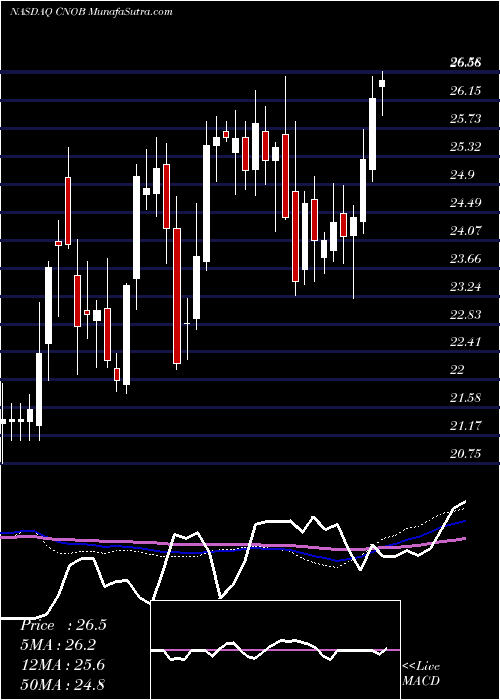The width and height of the screenshot is (500, 700).
Task: Select the 24.49 price axis label
Action: click(465, 203)
